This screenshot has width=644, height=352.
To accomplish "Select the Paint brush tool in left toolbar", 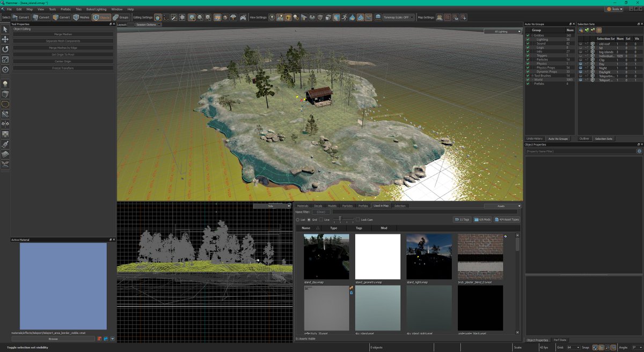I will pyautogui.click(x=5, y=144).
